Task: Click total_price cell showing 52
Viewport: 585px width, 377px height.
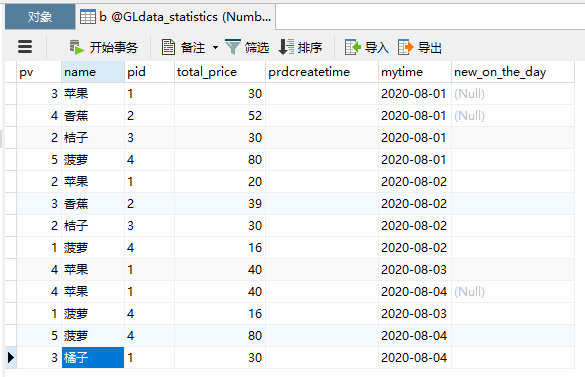Action: (220, 116)
